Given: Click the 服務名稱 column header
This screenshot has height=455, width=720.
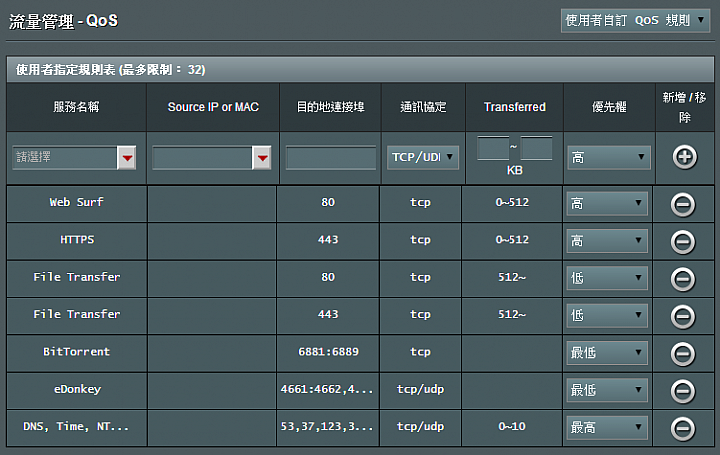Looking at the screenshot, I should (76, 107).
